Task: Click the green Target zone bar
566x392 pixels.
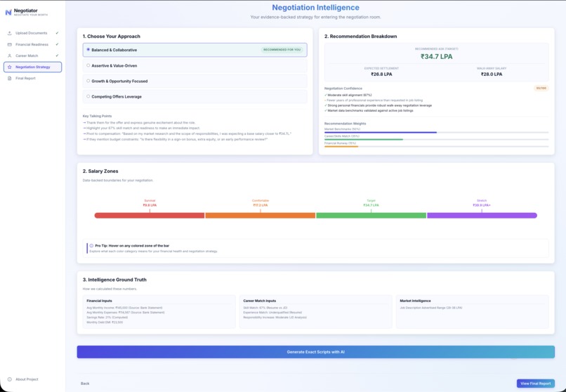Action: pyautogui.click(x=371, y=216)
